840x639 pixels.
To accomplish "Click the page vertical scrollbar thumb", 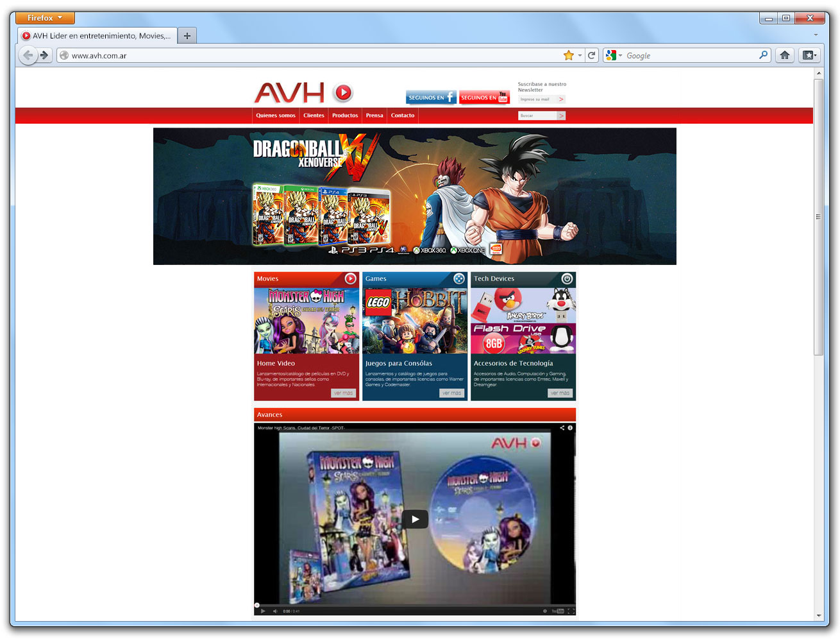I will 818,217.
